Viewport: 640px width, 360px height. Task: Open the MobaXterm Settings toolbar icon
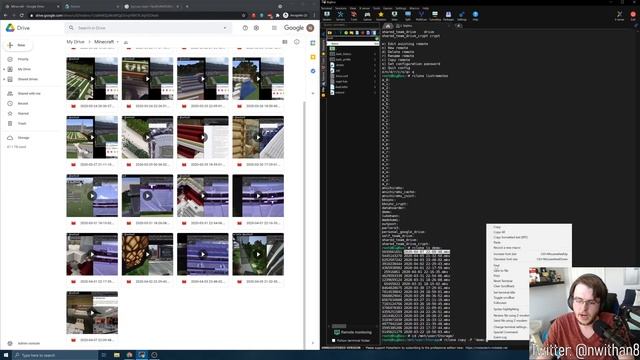click(x=462, y=15)
